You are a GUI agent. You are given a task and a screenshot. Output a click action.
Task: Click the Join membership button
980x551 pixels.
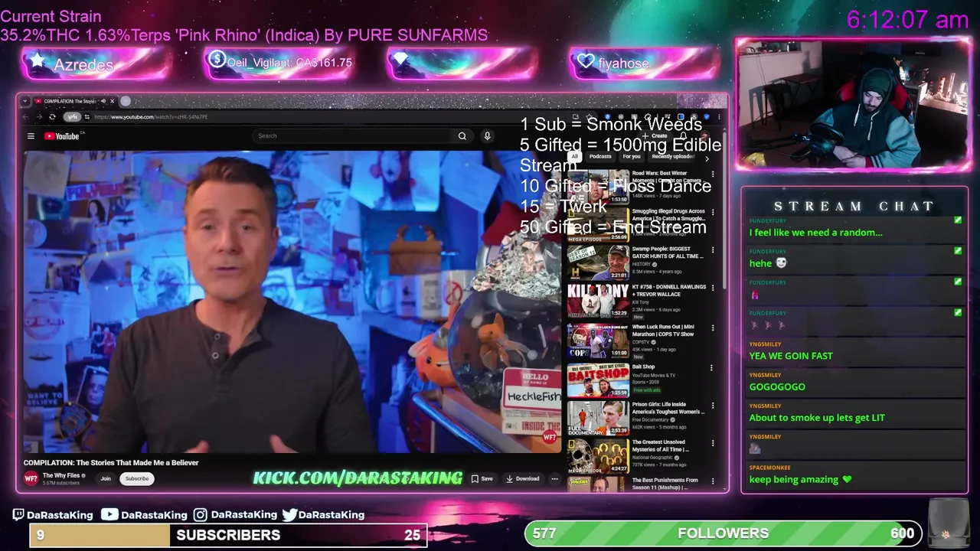pos(106,478)
